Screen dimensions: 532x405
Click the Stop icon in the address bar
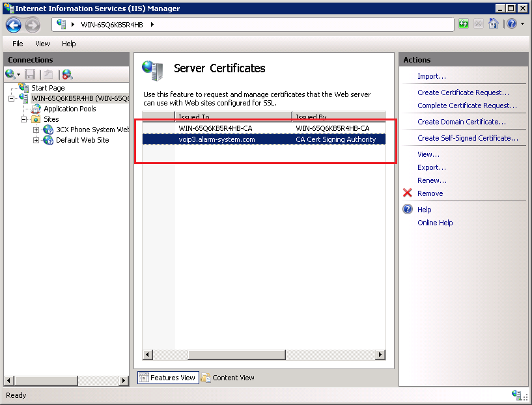479,23
